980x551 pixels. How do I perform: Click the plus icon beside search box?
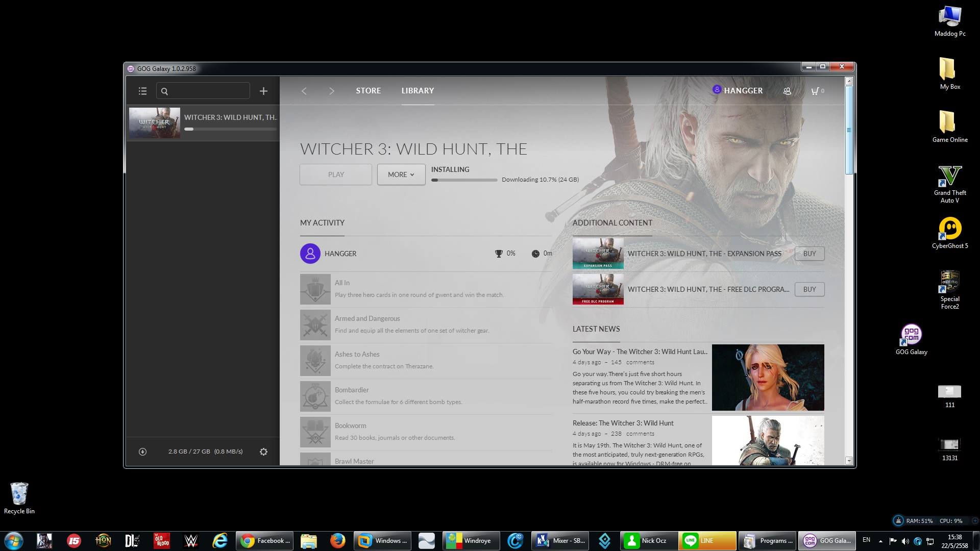263,91
